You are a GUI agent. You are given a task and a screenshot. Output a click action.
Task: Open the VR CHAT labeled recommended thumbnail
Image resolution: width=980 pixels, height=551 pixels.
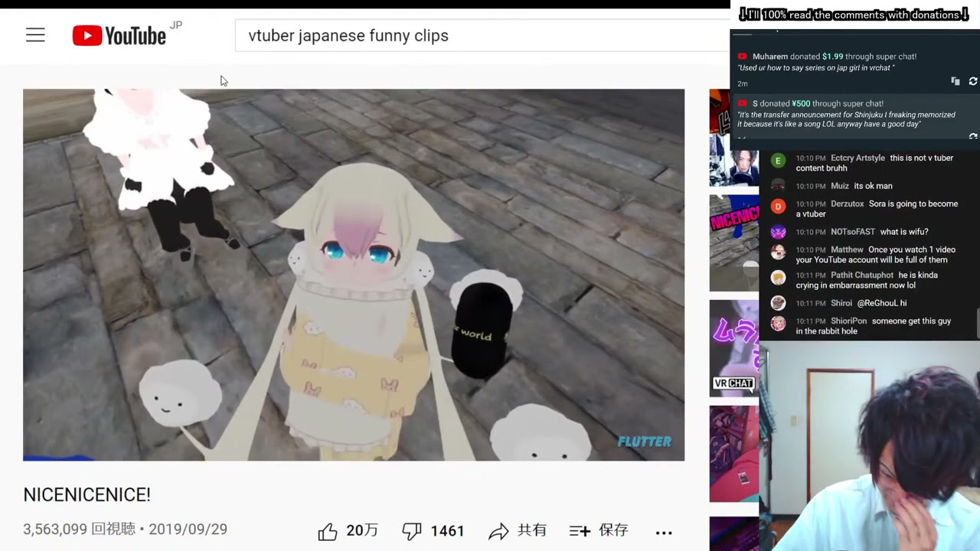pyautogui.click(x=733, y=348)
